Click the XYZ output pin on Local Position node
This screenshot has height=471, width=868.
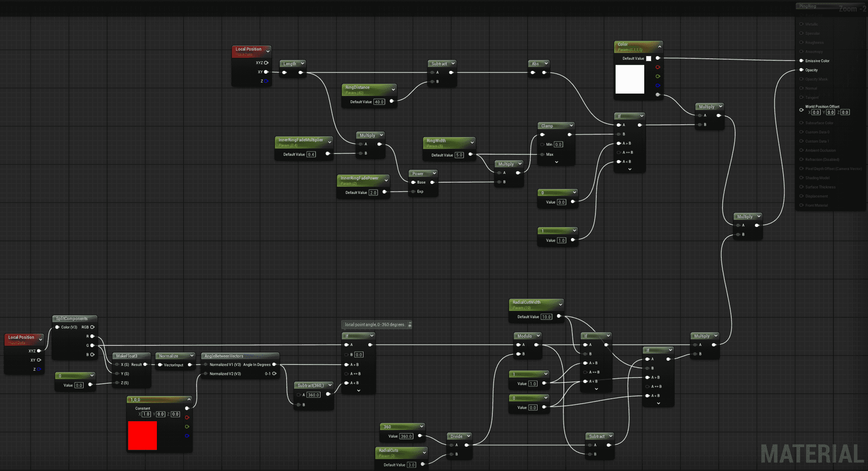[x=266, y=63]
